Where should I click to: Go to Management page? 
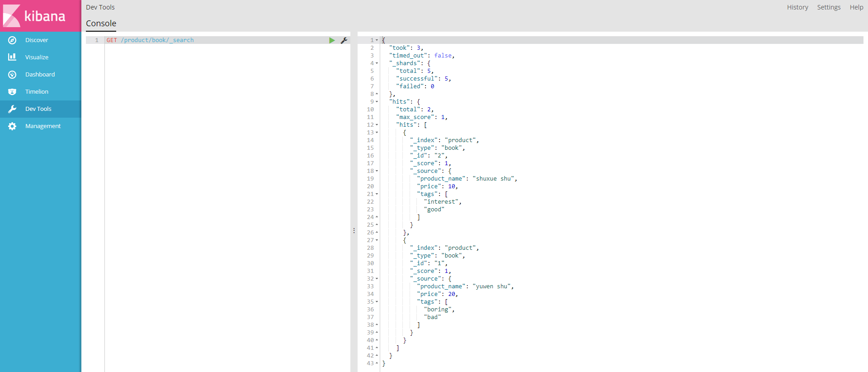click(43, 126)
